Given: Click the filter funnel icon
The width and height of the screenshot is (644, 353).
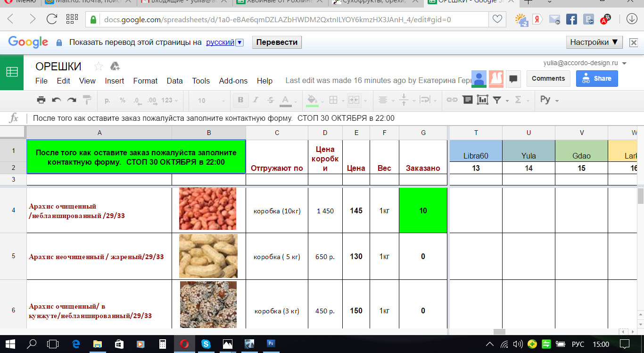Looking at the screenshot, I should pyautogui.click(x=497, y=100).
